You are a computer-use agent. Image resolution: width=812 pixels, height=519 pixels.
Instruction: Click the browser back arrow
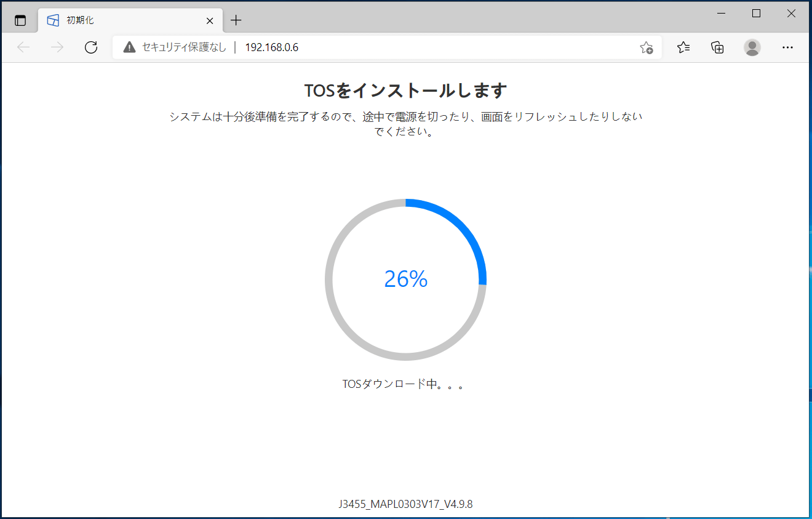click(x=23, y=47)
